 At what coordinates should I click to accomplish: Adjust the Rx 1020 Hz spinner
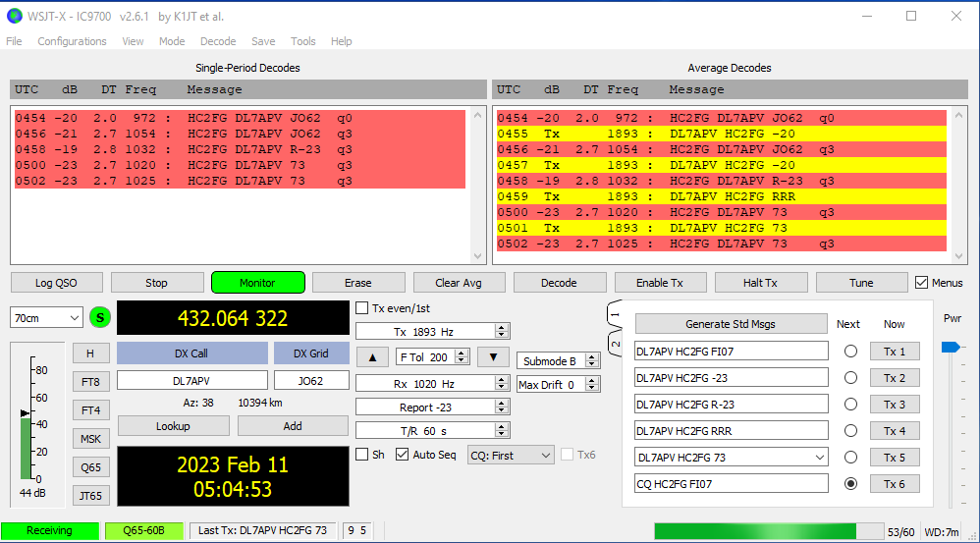pyautogui.click(x=501, y=384)
